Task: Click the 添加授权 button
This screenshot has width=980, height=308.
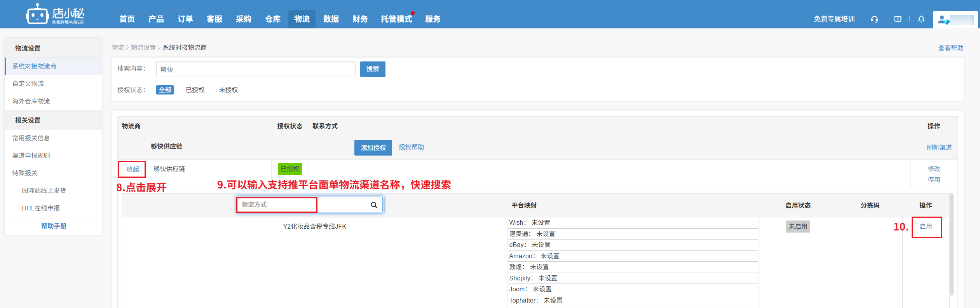Action: pos(373,148)
